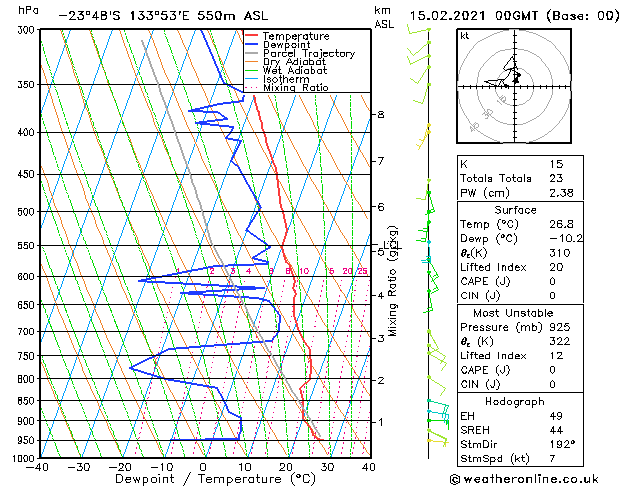Image resolution: width=629 pixels, height=486 pixels.
Task: Click the Surface Lifted Index value '20'
Action: click(x=556, y=267)
